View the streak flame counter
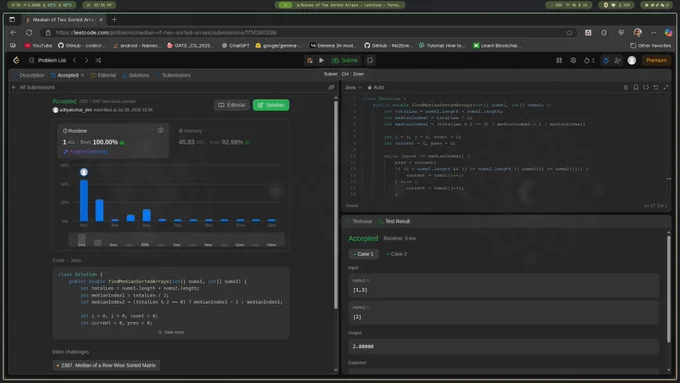This screenshot has height=383, width=680. click(589, 60)
